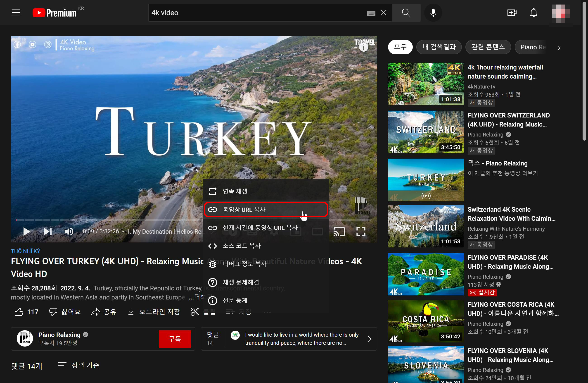The height and width of the screenshot is (383, 588).
Task: Open the account avatar menu
Action: pyautogui.click(x=561, y=14)
